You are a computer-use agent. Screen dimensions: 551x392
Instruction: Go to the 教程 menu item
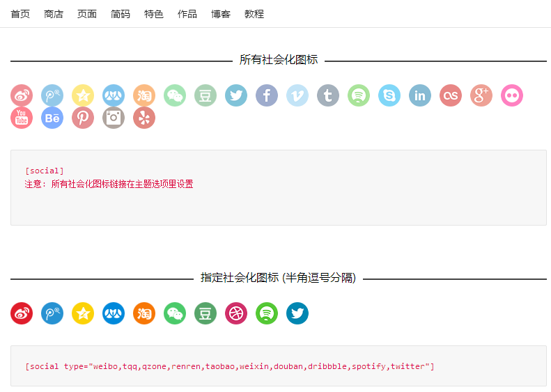[254, 14]
